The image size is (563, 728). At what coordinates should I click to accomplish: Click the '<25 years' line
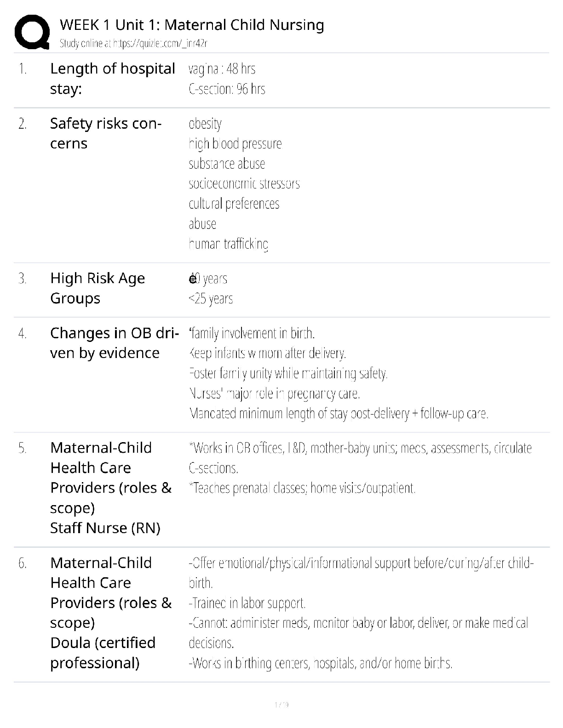coord(211,299)
